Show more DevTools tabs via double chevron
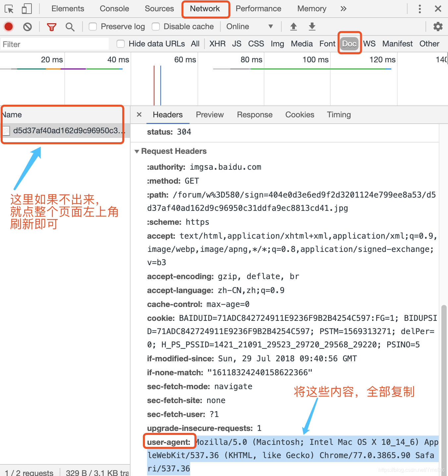The image size is (448, 476). 343,9
